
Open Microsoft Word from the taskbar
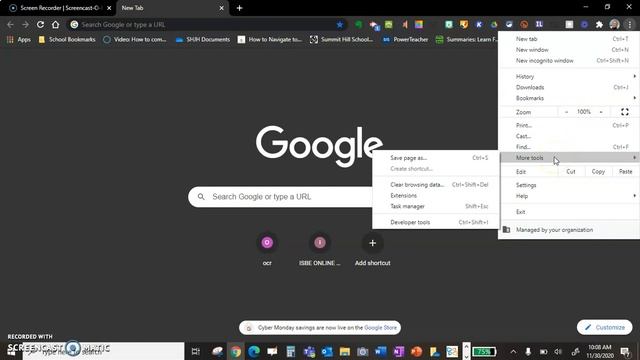click(380, 351)
